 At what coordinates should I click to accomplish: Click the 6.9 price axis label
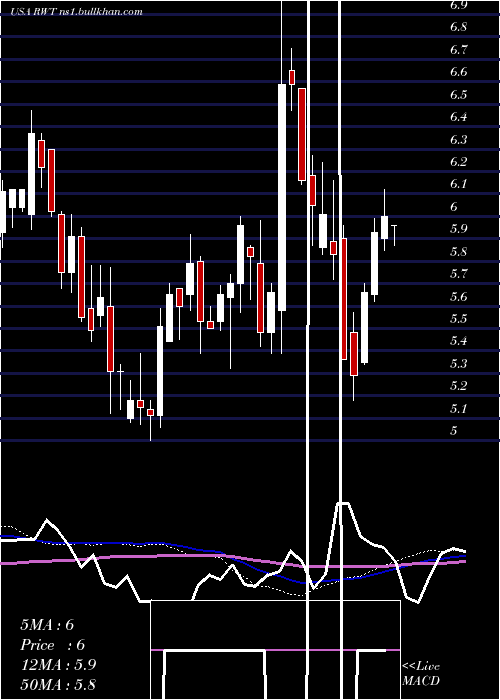coord(459,5)
